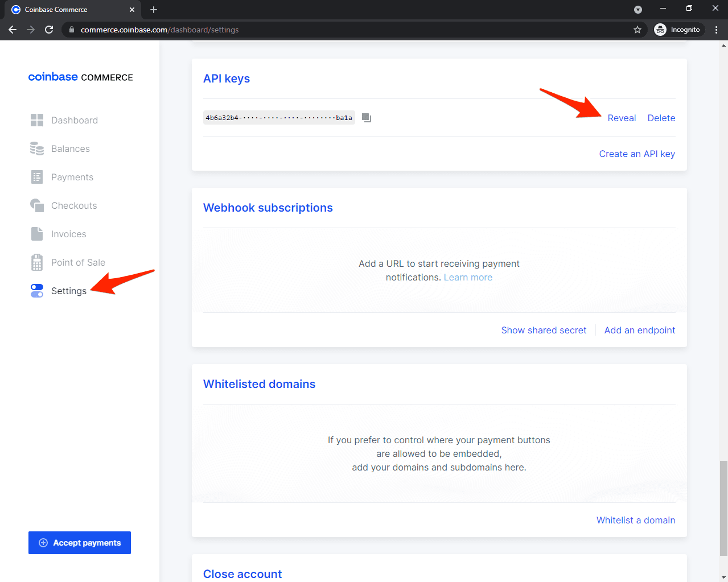
Task: Click the masked API key field
Action: pyautogui.click(x=279, y=118)
